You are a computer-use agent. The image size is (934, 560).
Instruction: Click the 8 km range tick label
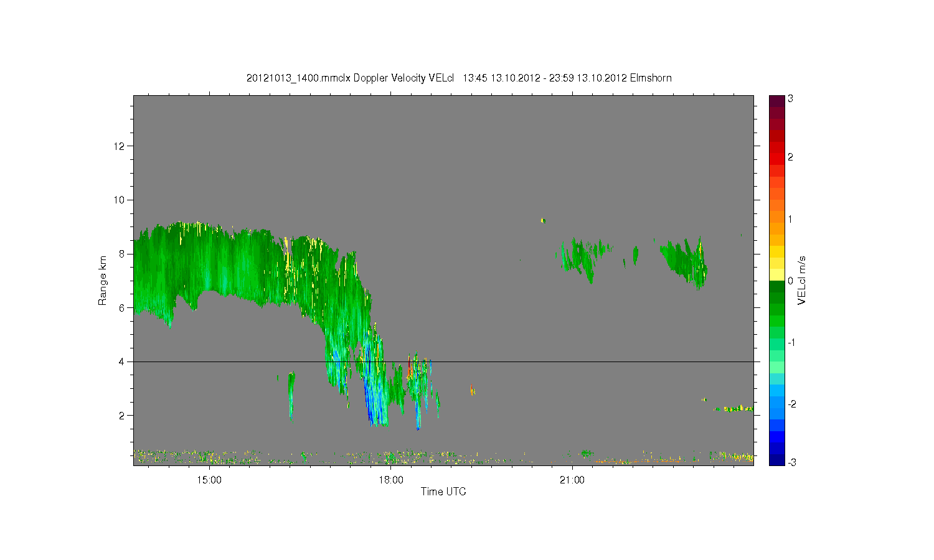[x=123, y=254]
